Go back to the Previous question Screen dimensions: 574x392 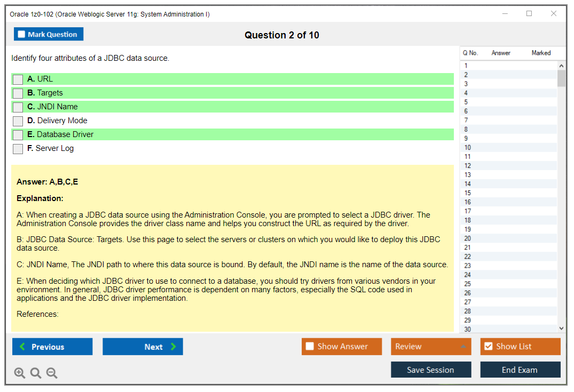click(52, 347)
